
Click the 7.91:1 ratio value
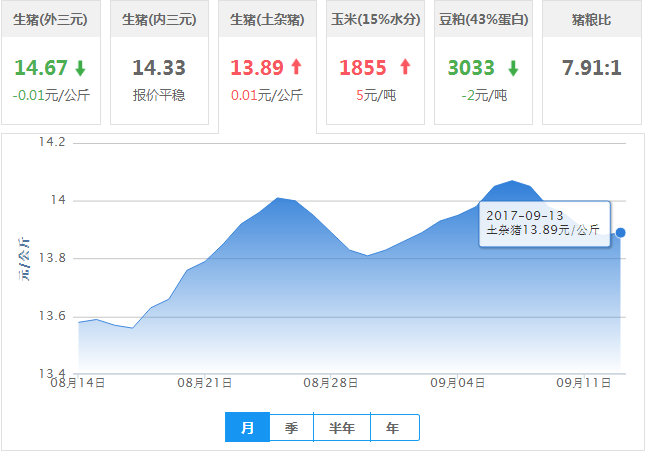coord(592,68)
